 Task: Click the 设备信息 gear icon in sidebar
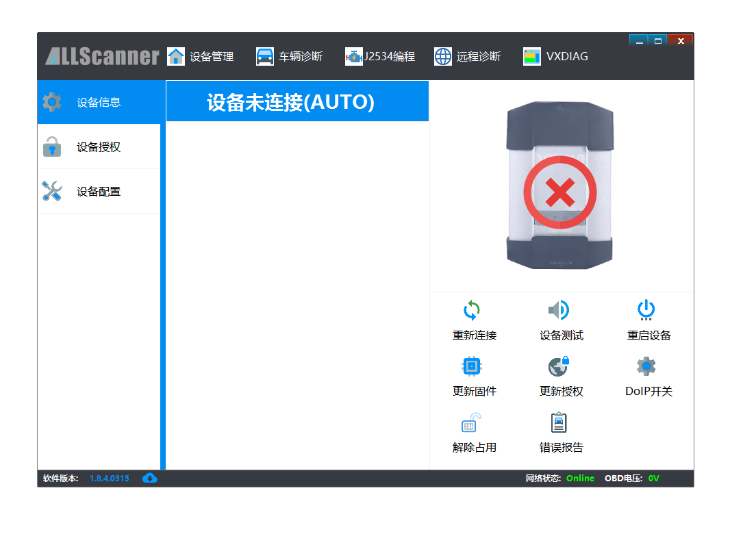[x=51, y=102]
